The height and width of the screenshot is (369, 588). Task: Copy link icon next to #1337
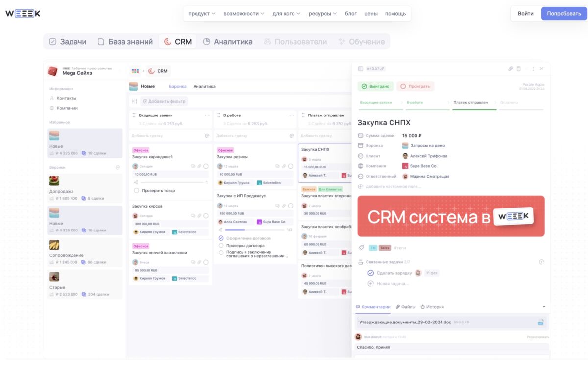coord(382,69)
